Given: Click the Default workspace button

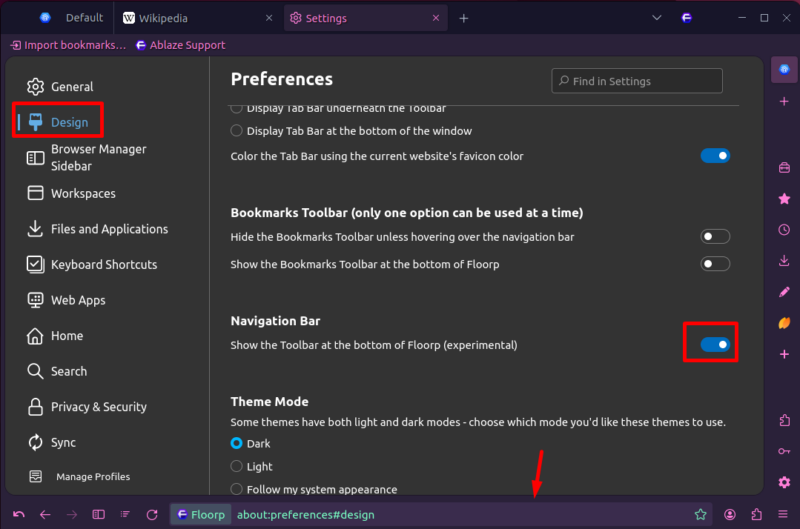Looking at the screenshot, I should coord(71,18).
